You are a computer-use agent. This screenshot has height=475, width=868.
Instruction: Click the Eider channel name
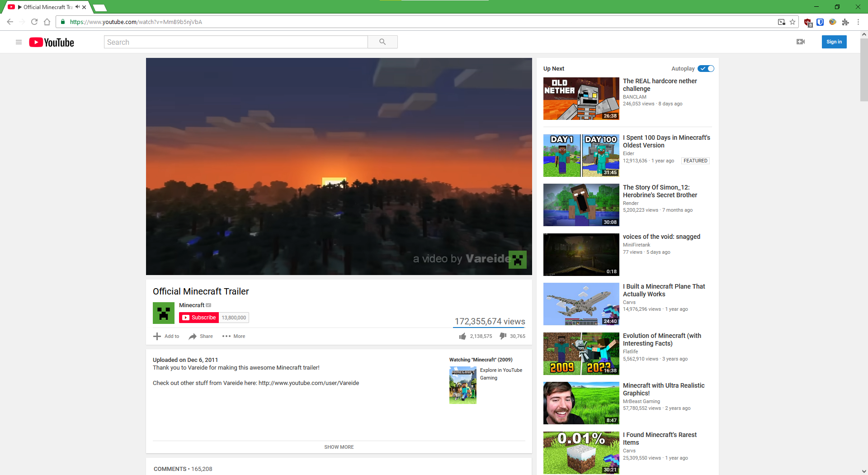[x=628, y=153]
